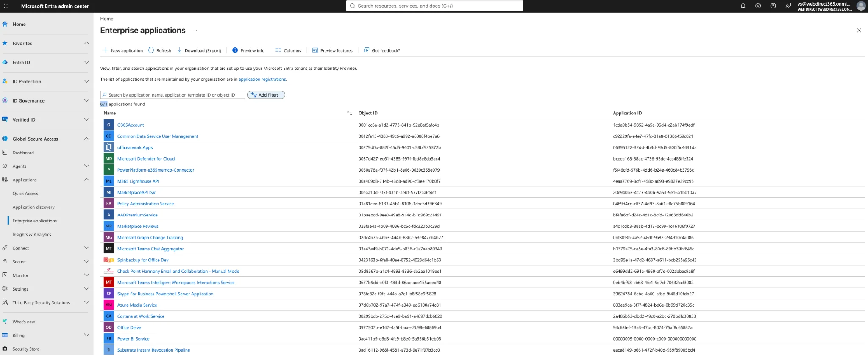Expand the Connect chevron
Screen dimensions: 868x355
pos(86,248)
